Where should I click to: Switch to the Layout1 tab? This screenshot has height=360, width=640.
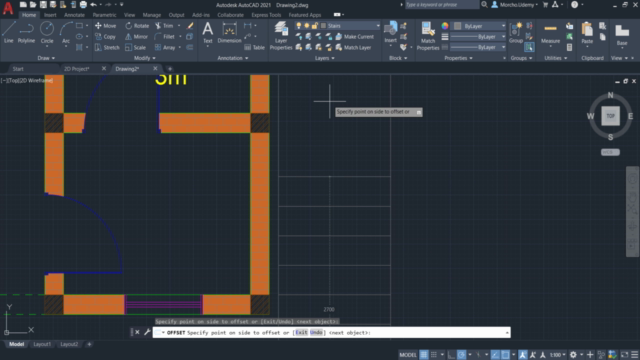[42, 344]
